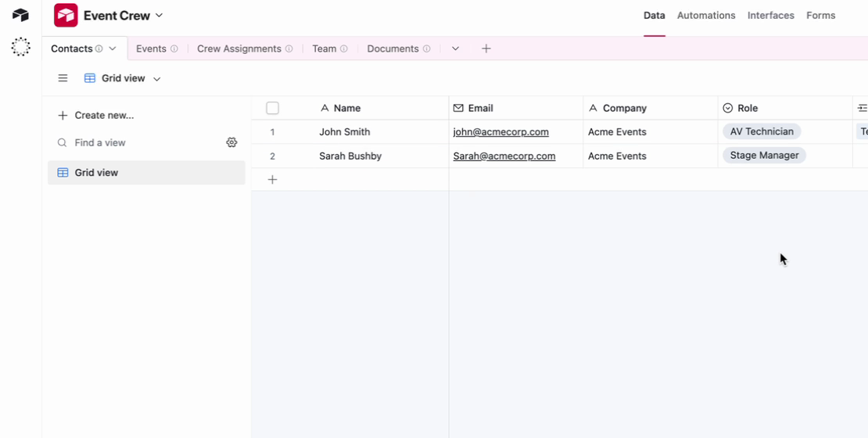Click info icon beside Crew Assignments
This screenshot has height=438, width=868.
coord(289,48)
